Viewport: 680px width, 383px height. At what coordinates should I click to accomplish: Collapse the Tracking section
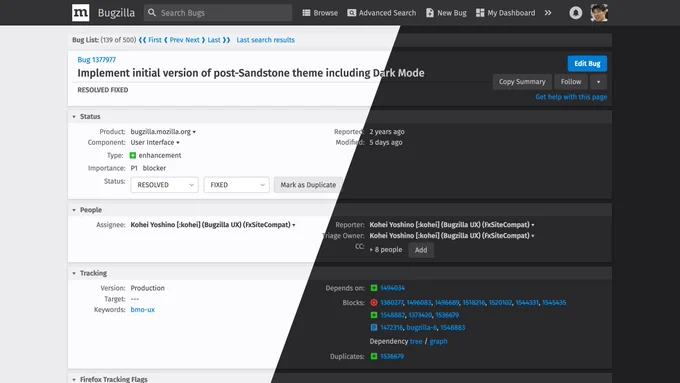74,273
